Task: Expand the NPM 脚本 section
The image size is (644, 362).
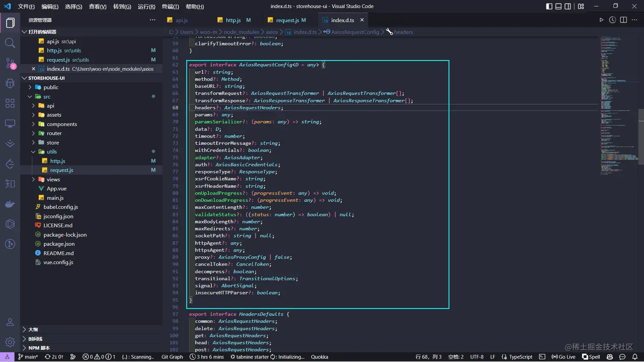Action: (39, 348)
